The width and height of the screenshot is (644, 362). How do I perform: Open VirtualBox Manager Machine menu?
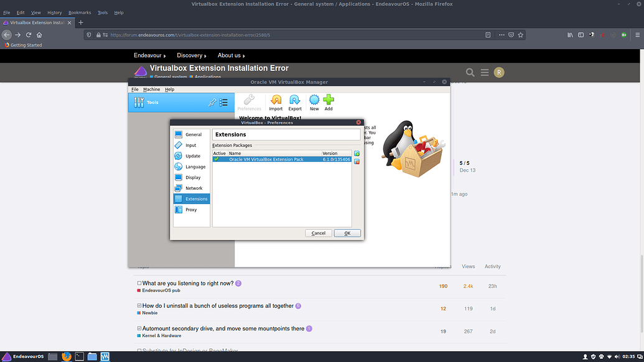152,89
